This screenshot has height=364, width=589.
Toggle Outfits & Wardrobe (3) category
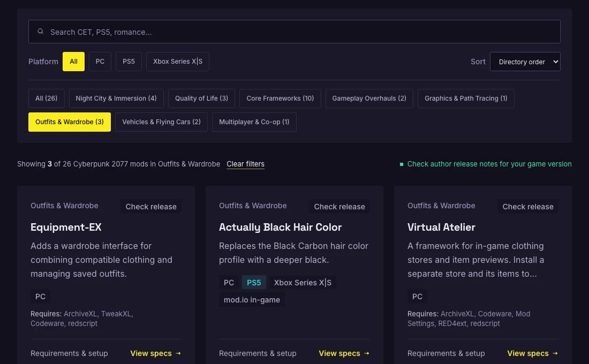point(70,122)
